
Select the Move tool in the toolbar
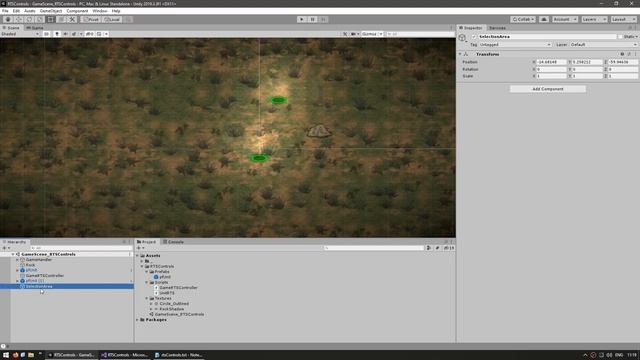pyautogui.click(x=18, y=19)
